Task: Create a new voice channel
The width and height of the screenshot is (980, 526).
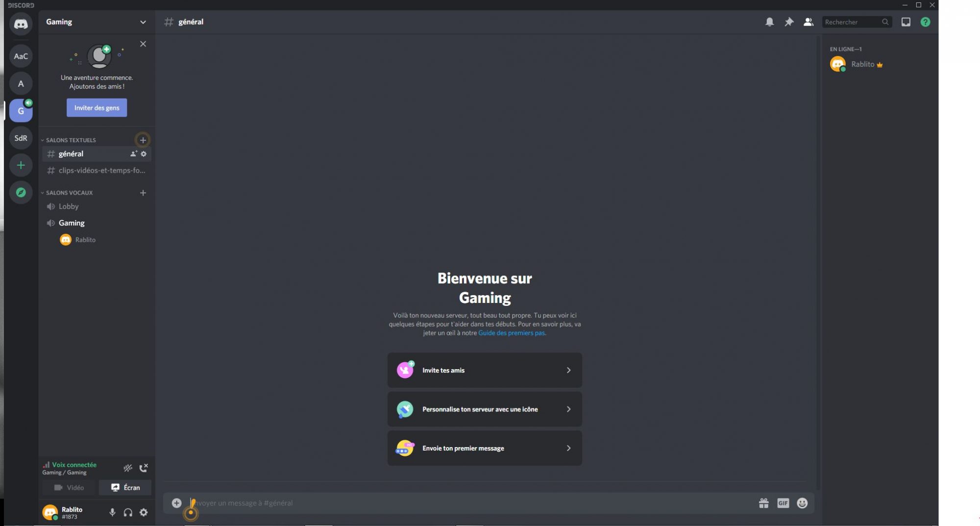Action: (143, 193)
